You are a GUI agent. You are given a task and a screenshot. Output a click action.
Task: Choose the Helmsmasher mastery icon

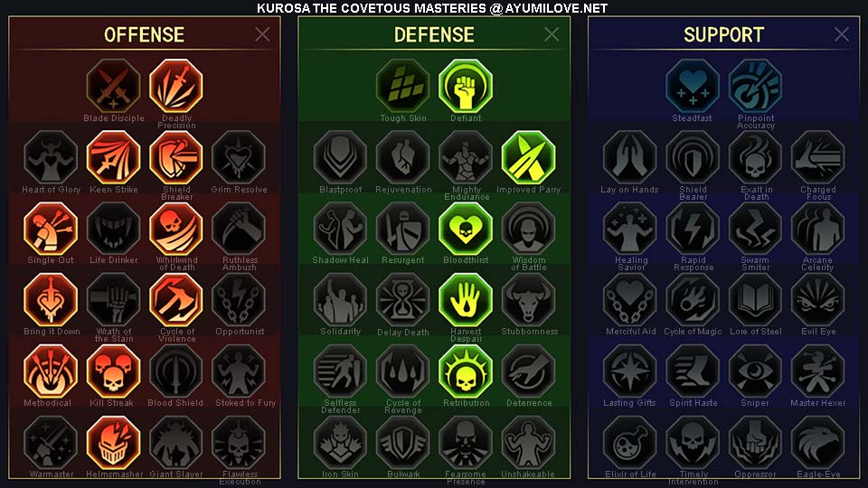tap(114, 443)
